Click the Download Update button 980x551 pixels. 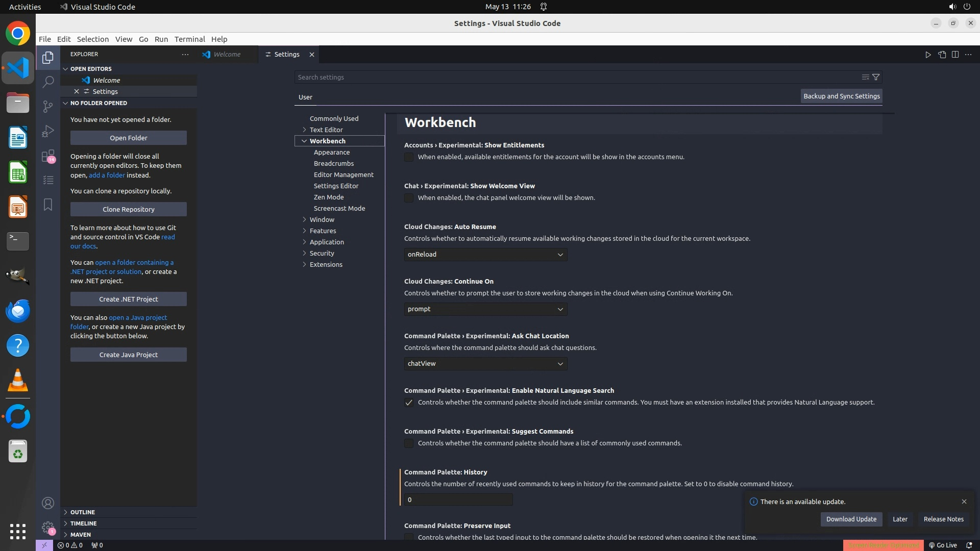pyautogui.click(x=851, y=519)
